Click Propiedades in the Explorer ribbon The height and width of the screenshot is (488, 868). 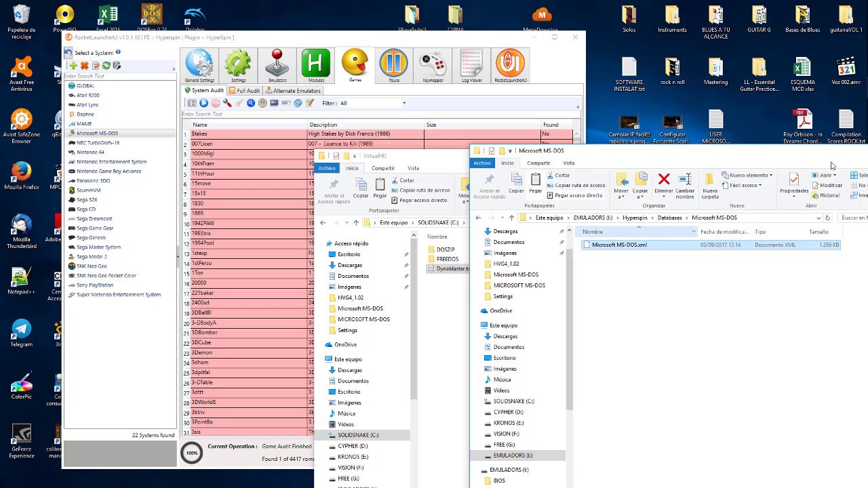tap(793, 184)
